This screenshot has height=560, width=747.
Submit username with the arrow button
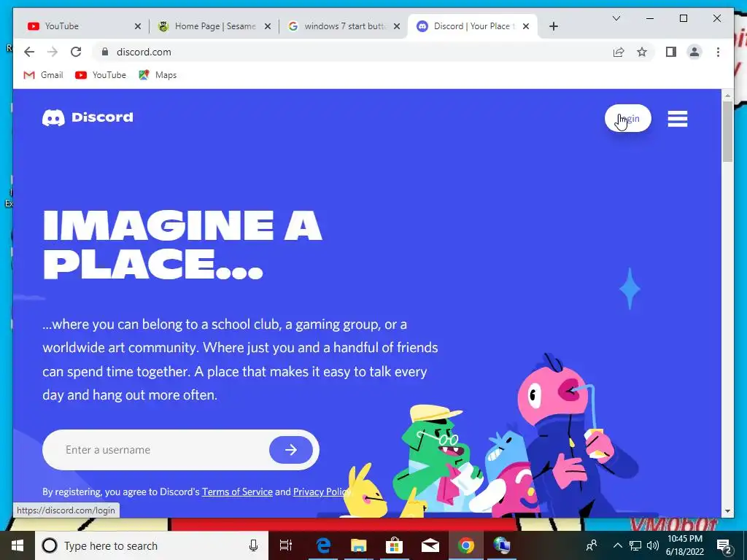click(290, 449)
